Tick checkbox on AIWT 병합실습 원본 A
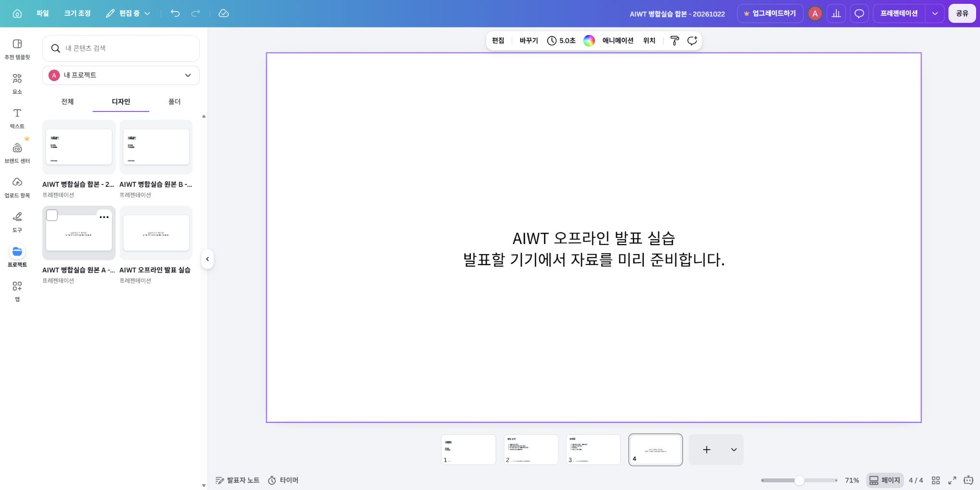 pyautogui.click(x=52, y=215)
